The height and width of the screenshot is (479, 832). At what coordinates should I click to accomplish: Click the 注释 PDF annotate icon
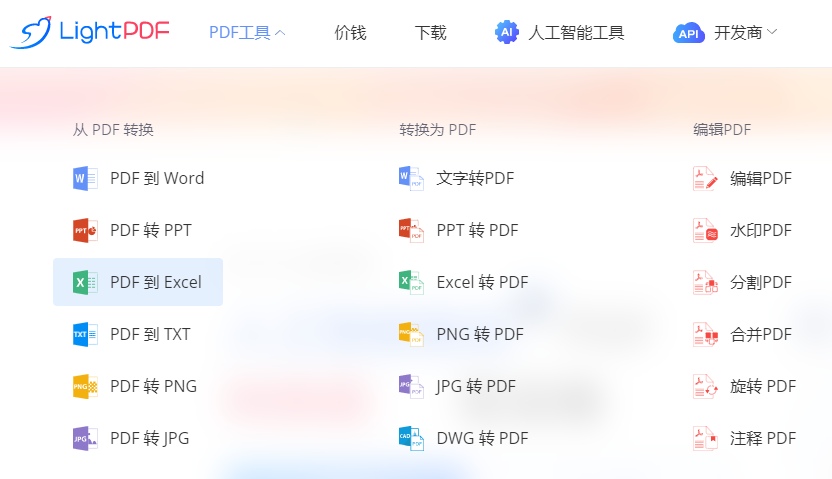tap(705, 438)
